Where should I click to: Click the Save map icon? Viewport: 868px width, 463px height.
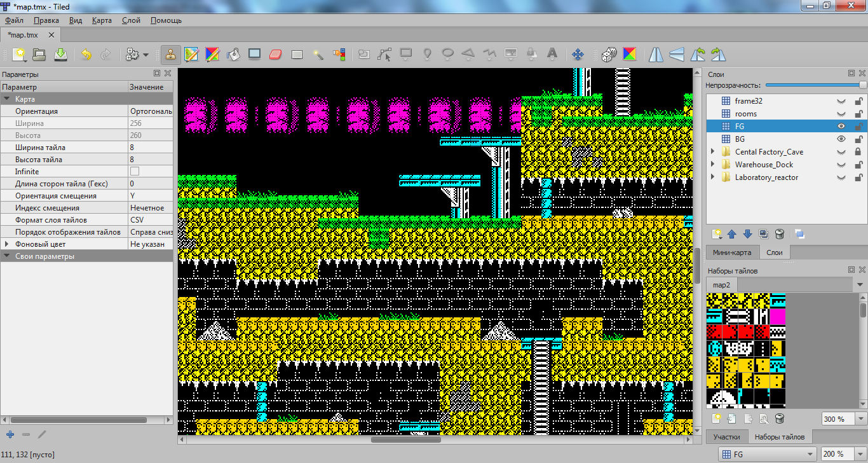60,55
